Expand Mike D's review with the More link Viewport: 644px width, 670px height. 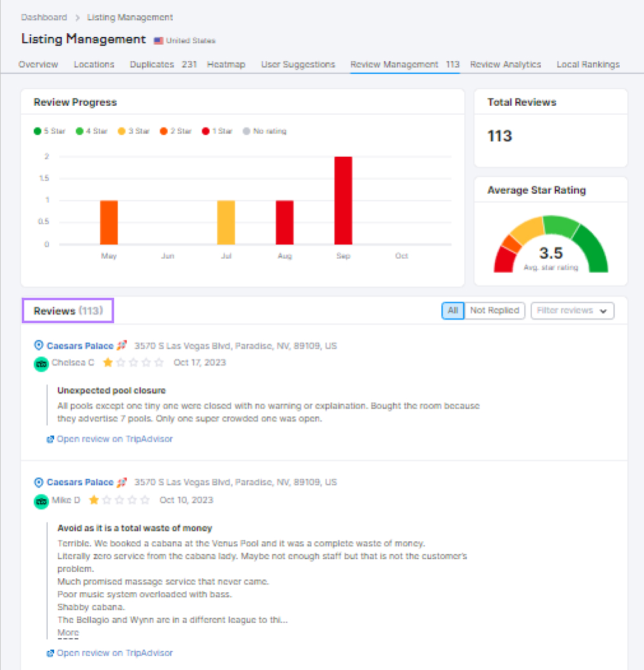tap(68, 632)
